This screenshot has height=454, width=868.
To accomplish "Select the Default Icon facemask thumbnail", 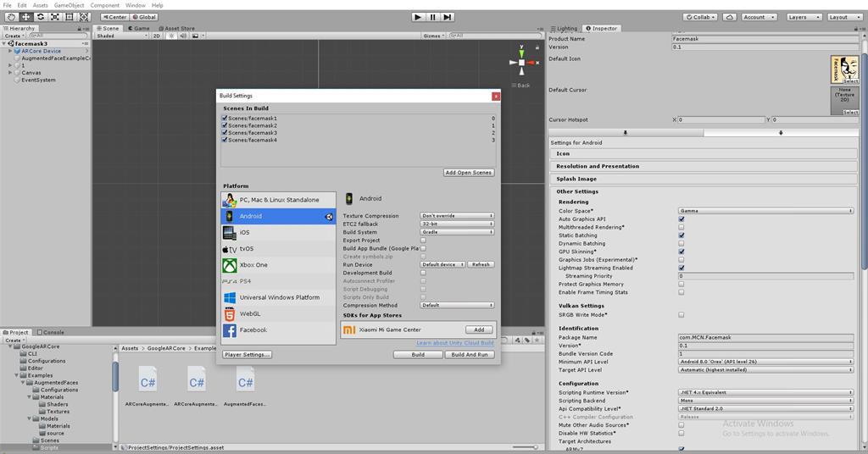I will click(844, 69).
